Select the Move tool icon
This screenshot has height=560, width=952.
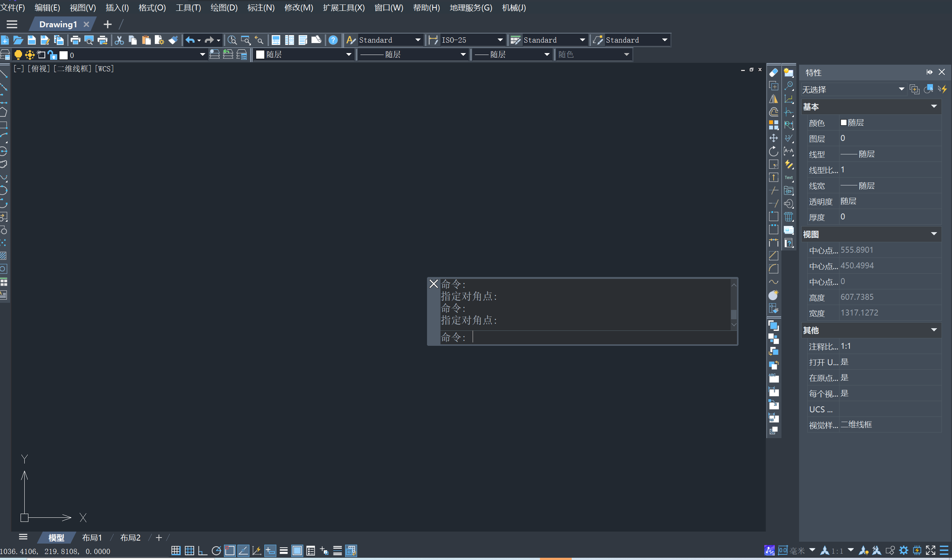click(773, 138)
